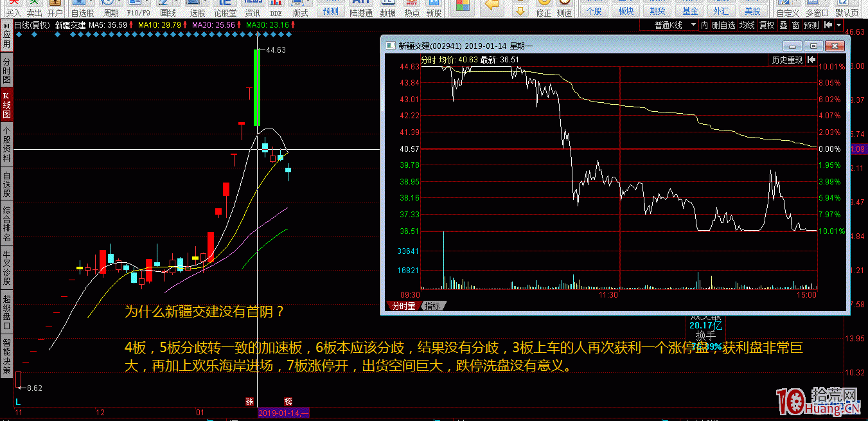Open the F10/F9 stock info icon

(x=138, y=8)
